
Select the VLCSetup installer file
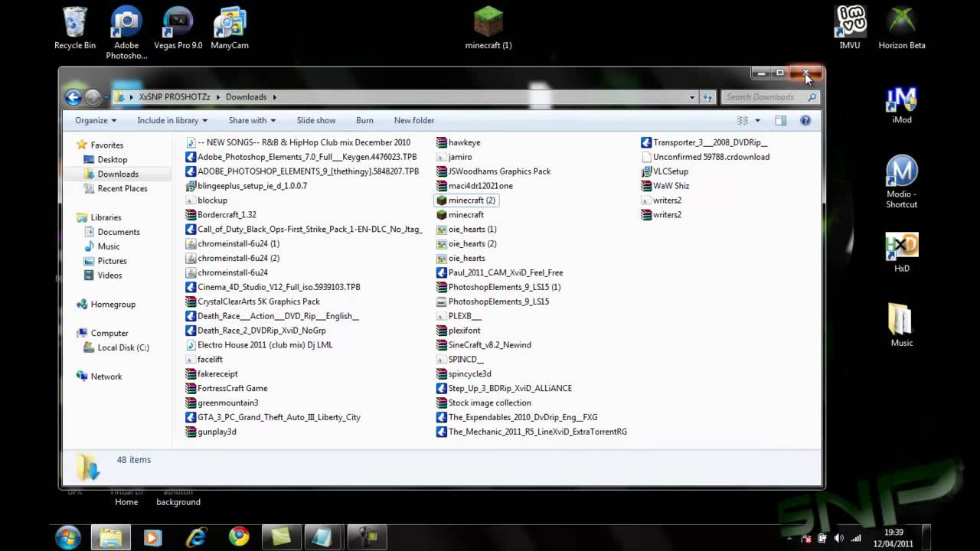point(665,171)
